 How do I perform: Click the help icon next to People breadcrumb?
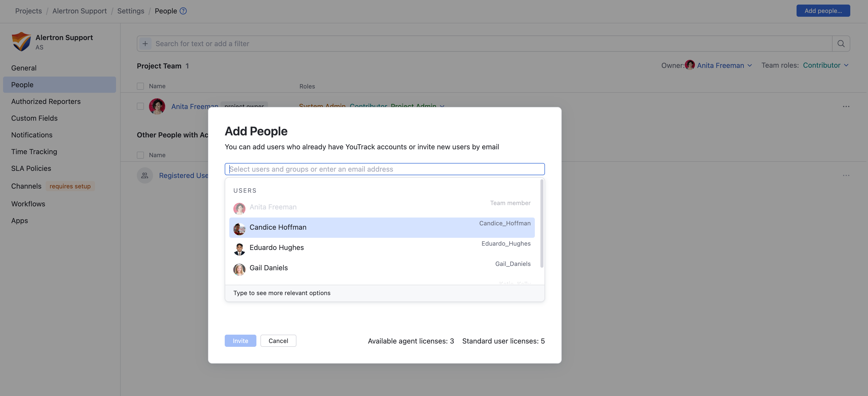[183, 11]
